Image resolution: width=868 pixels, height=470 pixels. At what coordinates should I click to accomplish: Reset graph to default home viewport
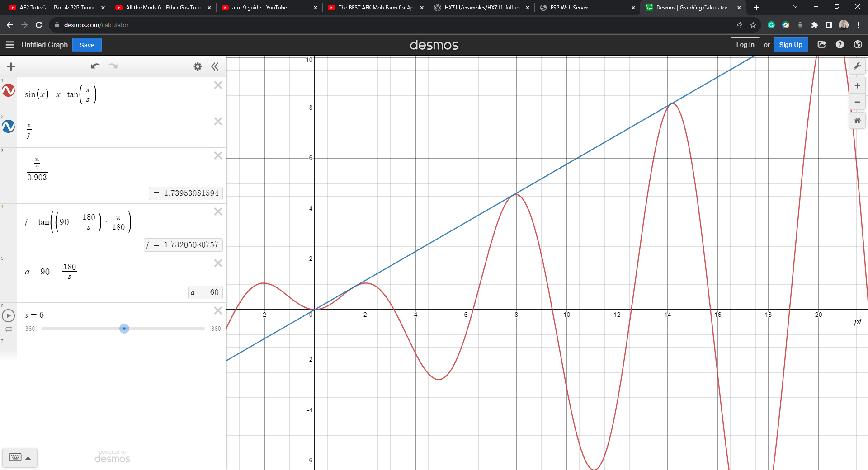857,121
